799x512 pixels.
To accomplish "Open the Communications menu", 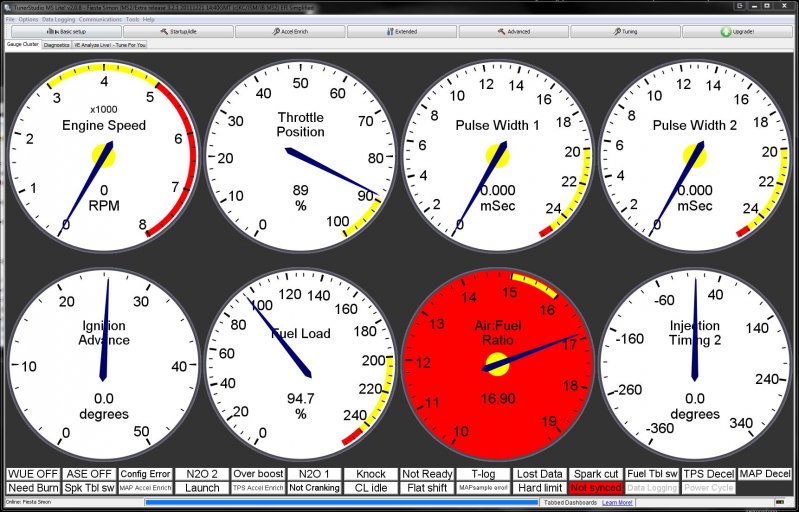I will tap(100, 19).
